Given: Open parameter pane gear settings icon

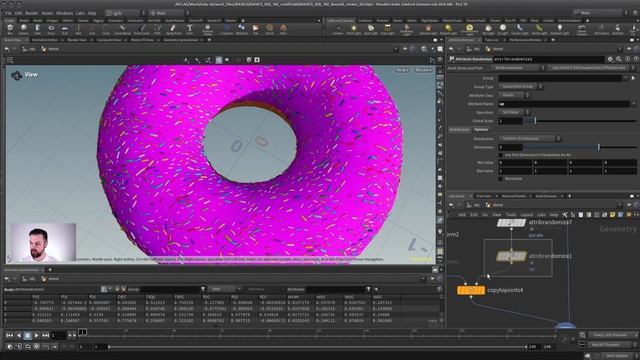Looking at the screenshot, I should pos(610,59).
